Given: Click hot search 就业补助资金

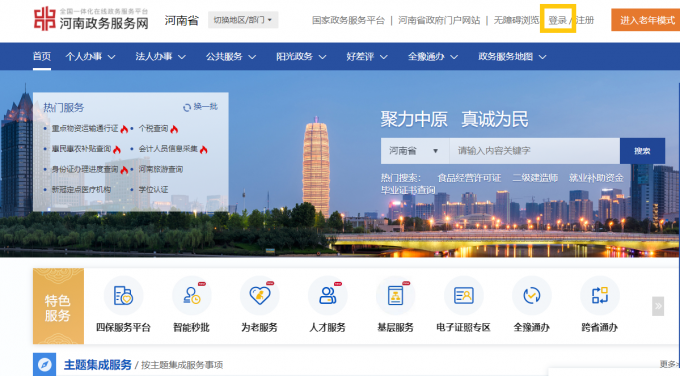Looking at the screenshot, I should click(x=596, y=178).
